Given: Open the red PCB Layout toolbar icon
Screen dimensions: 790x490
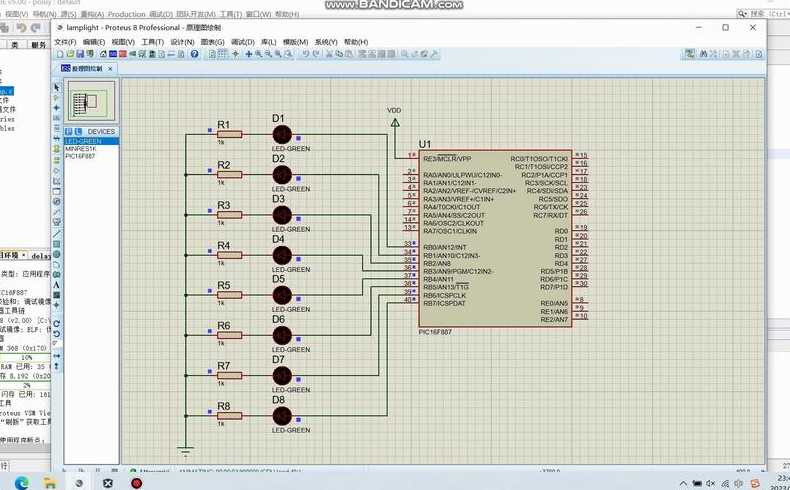Looking at the screenshot, I should point(122,54).
